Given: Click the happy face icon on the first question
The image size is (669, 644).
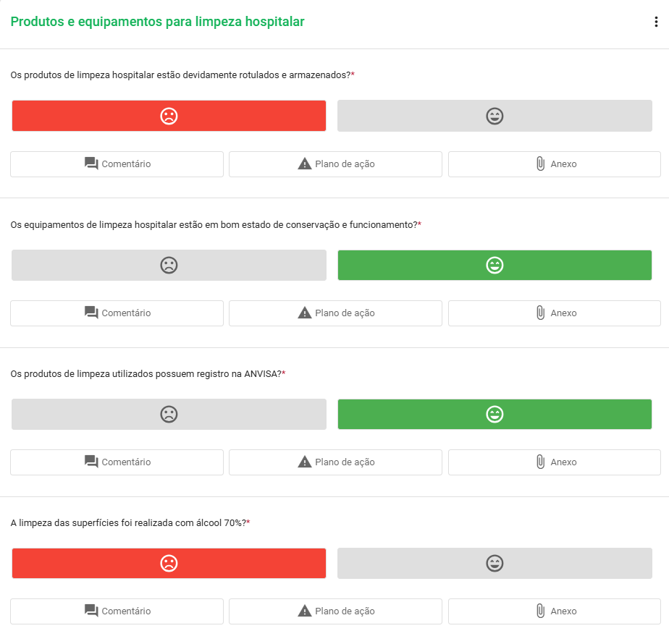Looking at the screenshot, I should pyautogui.click(x=495, y=115).
